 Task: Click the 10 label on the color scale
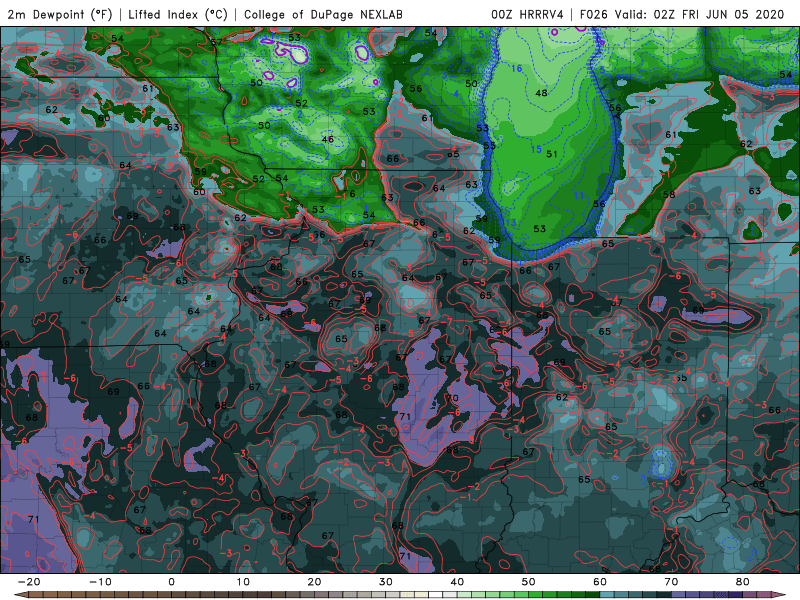click(x=243, y=582)
